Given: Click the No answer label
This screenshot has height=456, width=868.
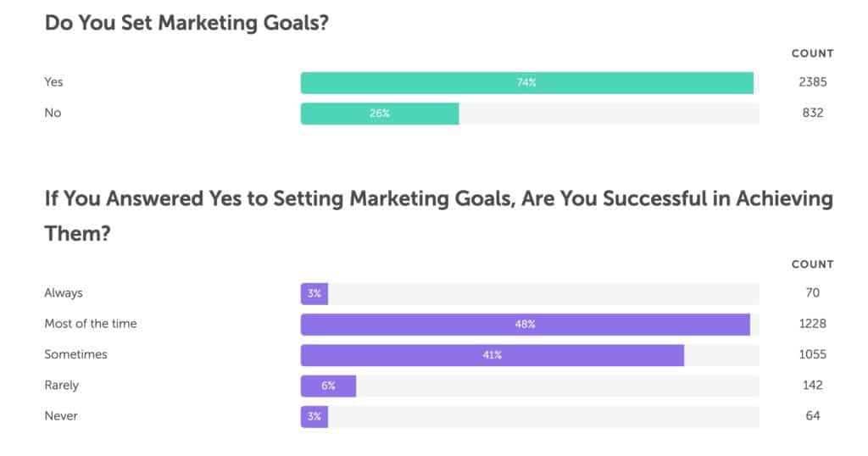Looking at the screenshot, I should 53,113.
